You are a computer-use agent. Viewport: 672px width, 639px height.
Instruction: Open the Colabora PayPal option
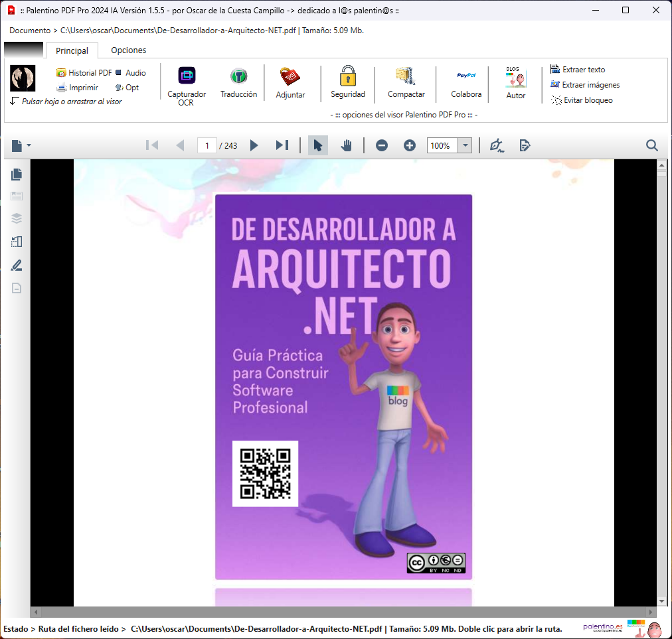click(465, 76)
